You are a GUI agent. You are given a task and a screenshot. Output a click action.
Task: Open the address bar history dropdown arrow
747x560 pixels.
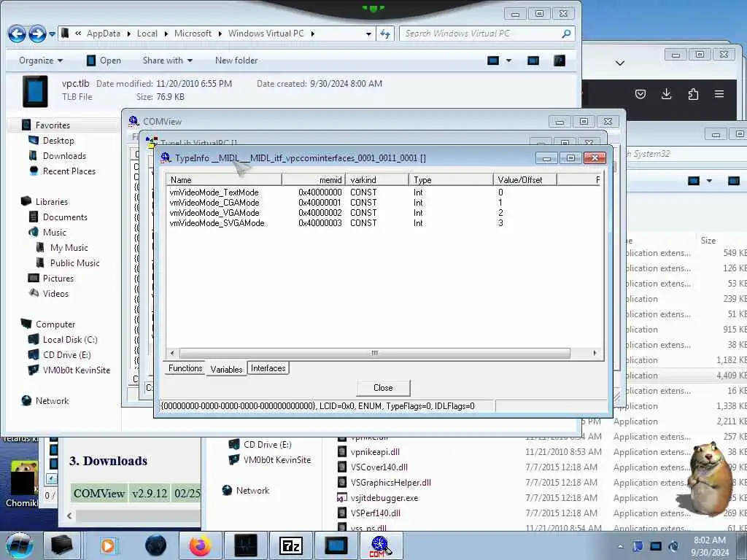pyautogui.click(x=368, y=34)
